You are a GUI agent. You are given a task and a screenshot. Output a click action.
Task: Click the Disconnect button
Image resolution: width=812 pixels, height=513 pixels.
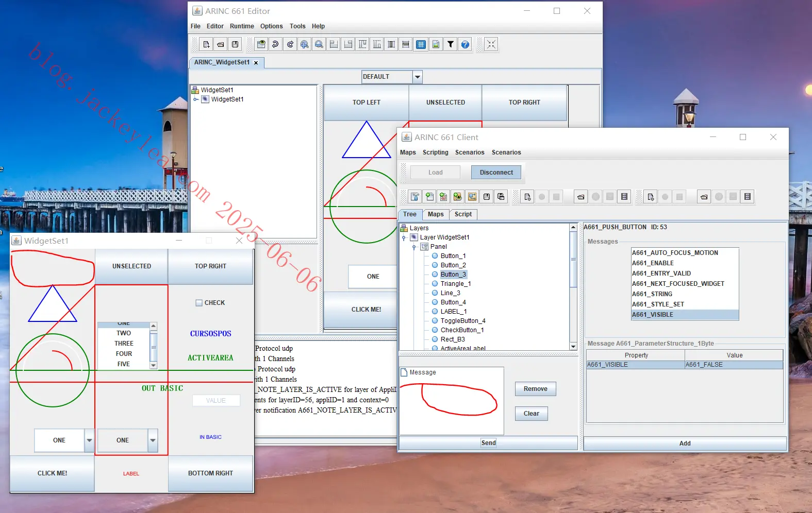click(496, 173)
